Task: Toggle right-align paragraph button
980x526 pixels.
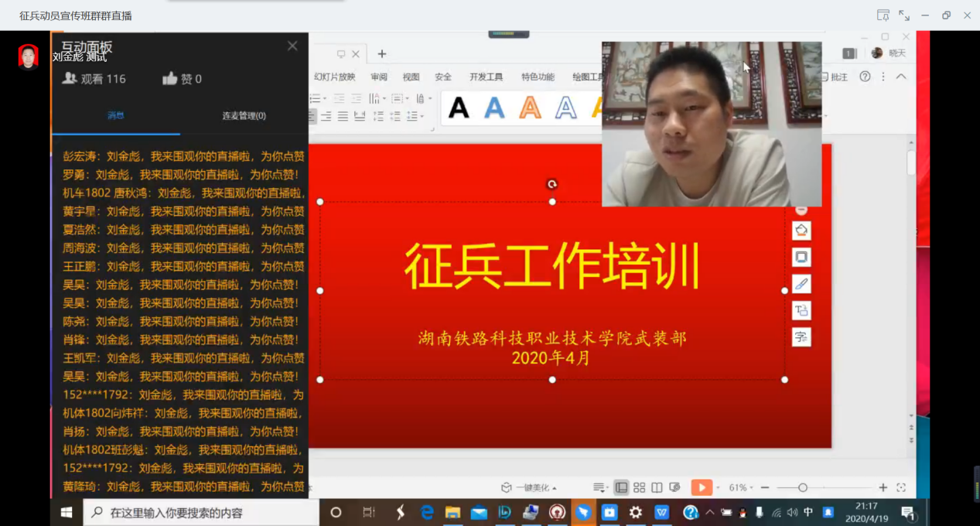Action: [326, 117]
